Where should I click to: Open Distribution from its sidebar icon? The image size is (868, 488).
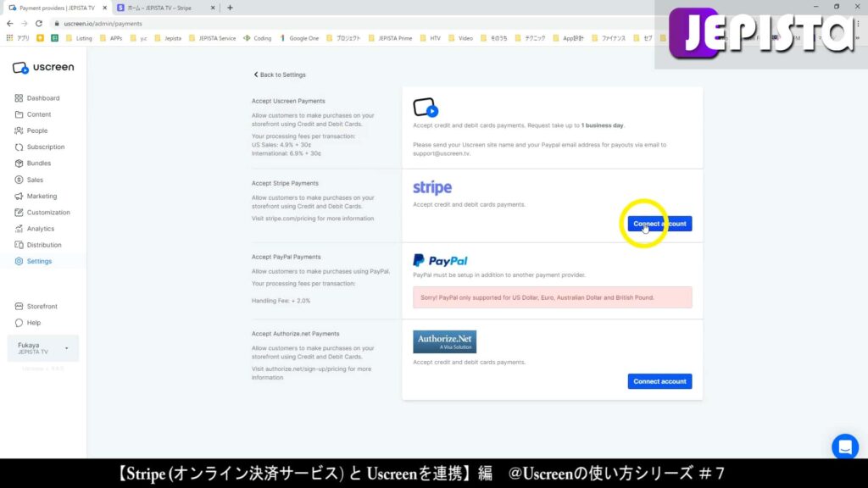(x=19, y=245)
